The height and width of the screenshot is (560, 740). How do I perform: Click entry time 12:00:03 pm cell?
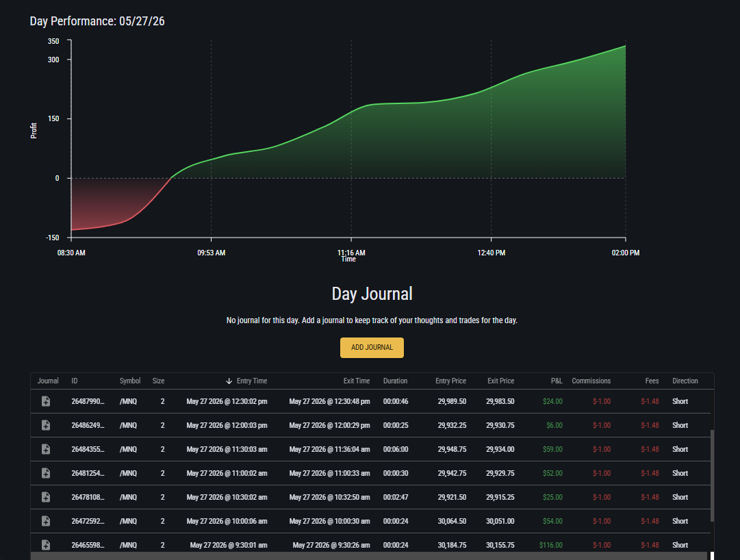pyautogui.click(x=227, y=426)
